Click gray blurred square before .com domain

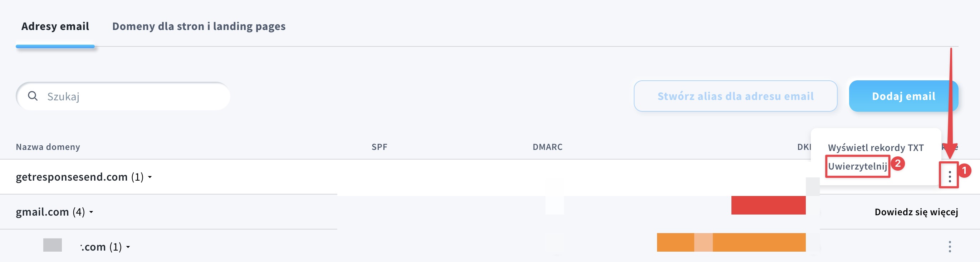(x=53, y=245)
